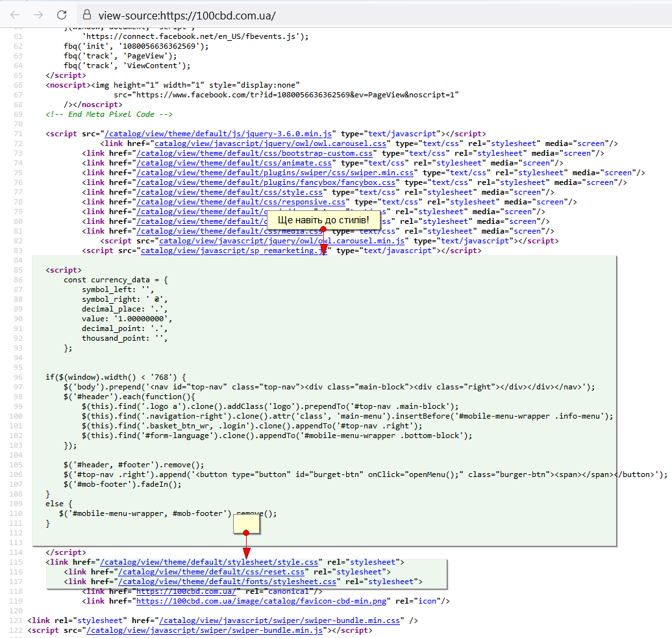The image size is (672, 638).
Task: Reload the page with refresh icon
Action: tap(62, 15)
